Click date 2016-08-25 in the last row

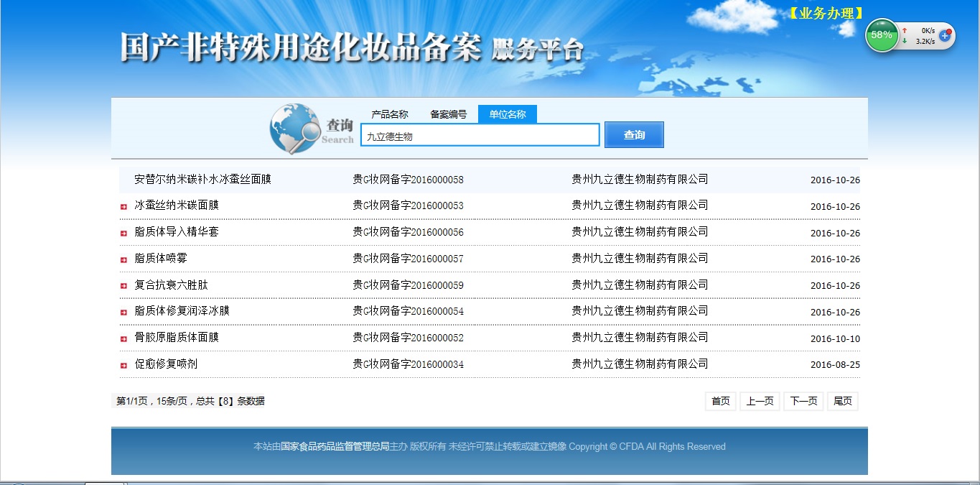coord(835,365)
